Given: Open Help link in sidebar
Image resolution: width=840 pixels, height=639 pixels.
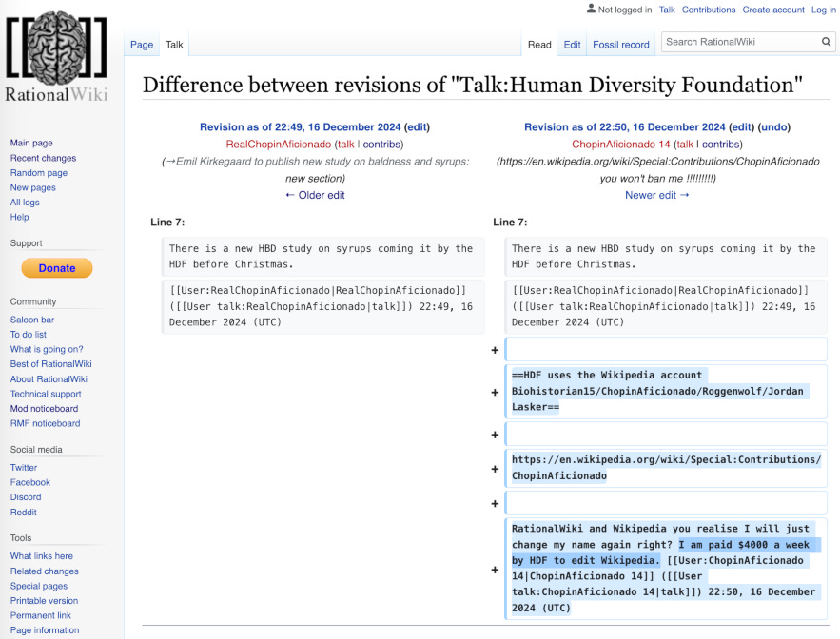Looking at the screenshot, I should coord(19,217).
